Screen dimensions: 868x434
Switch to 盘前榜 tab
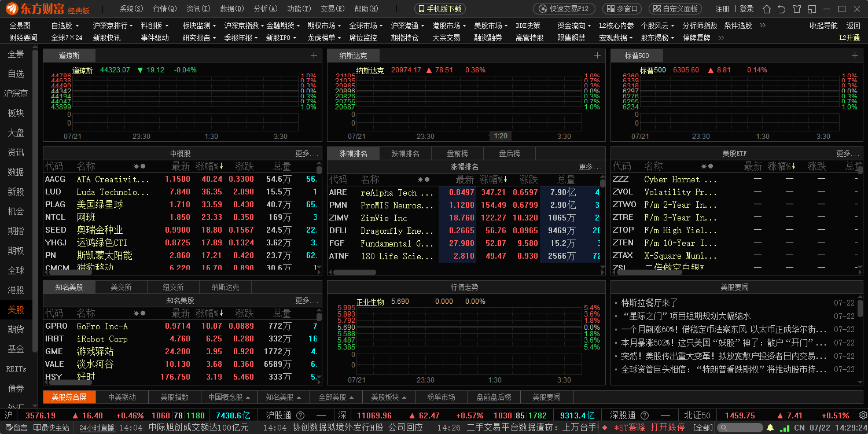[x=458, y=153]
